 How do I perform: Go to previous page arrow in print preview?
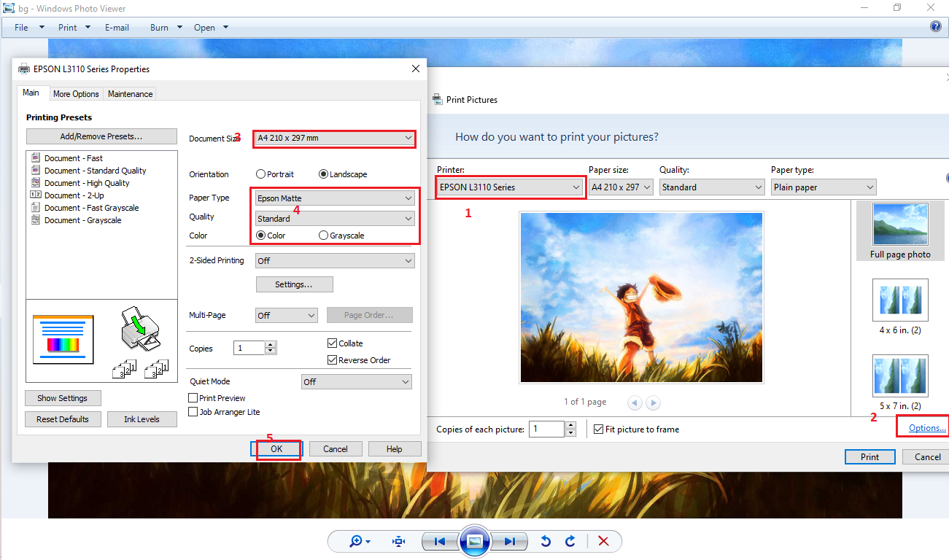click(634, 402)
